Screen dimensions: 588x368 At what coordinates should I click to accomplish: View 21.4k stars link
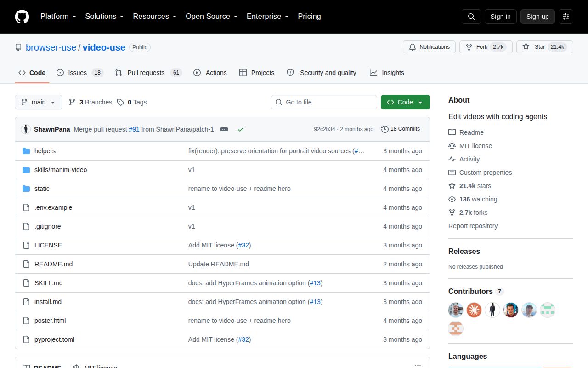[469, 186]
